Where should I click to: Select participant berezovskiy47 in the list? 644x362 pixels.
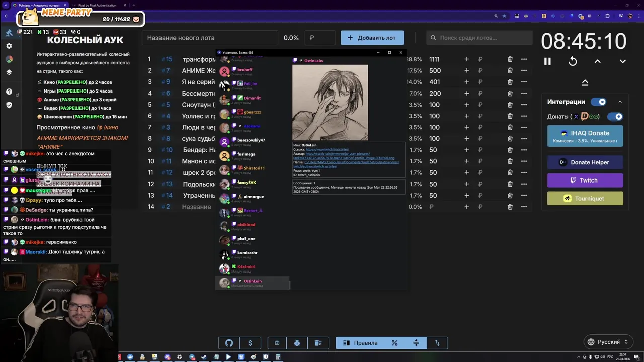click(253, 142)
